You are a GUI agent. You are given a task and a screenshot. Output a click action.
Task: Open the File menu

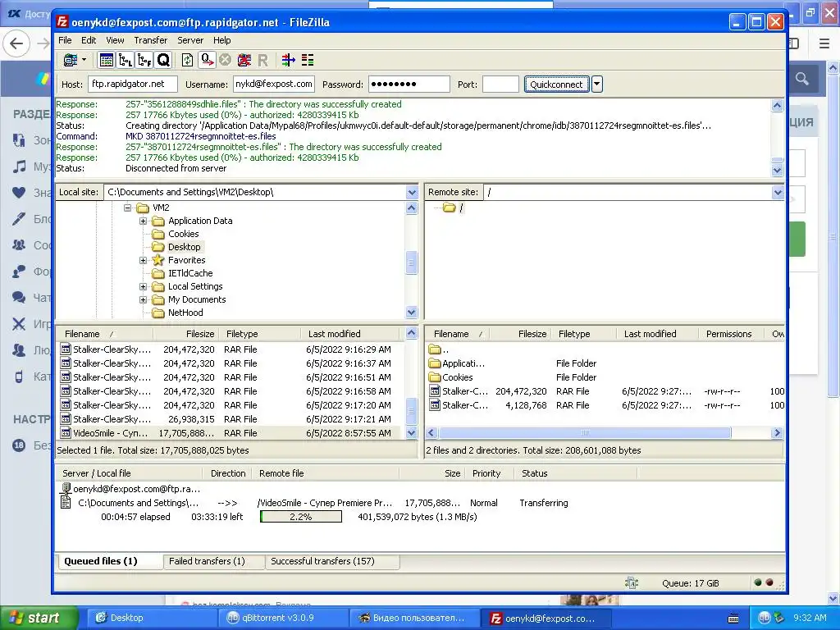(65, 40)
